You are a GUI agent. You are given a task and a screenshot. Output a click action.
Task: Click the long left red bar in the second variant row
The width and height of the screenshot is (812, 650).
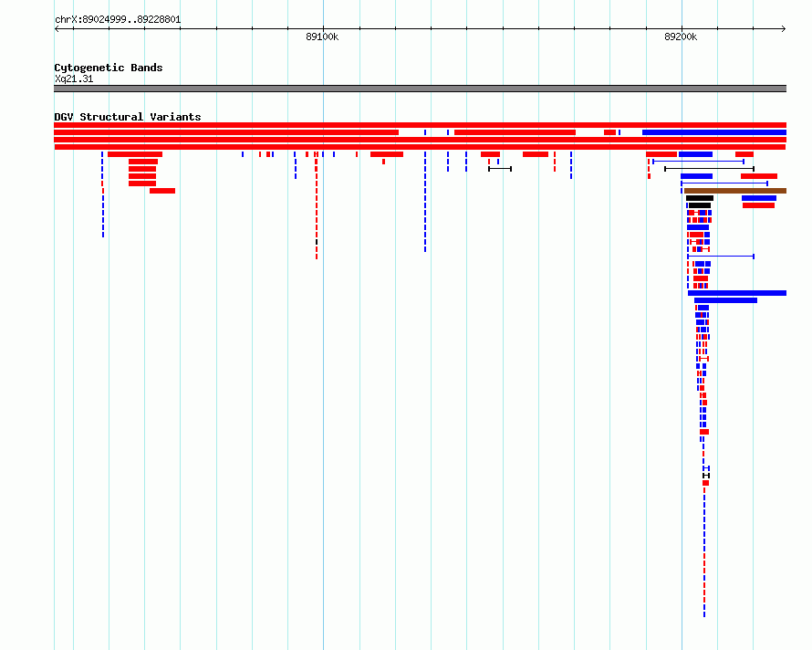(x=226, y=132)
